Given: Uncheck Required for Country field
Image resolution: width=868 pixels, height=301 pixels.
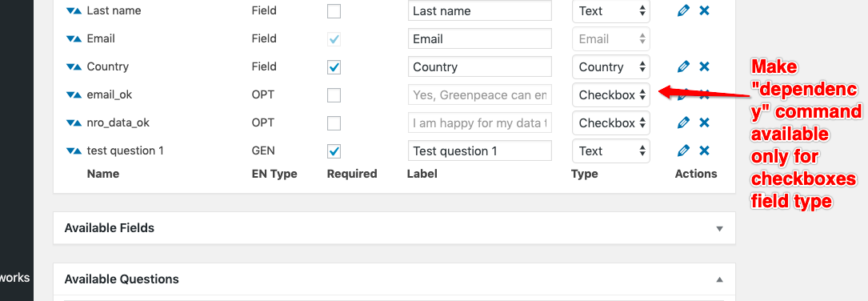Looking at the screenshot, I should pyautogui.click(x=334, y=66).
